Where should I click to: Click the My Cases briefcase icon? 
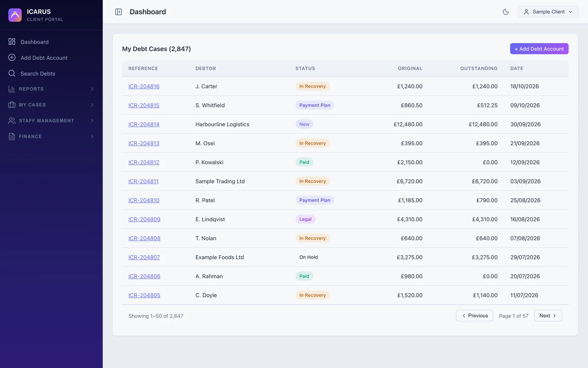tap(12, 105)
